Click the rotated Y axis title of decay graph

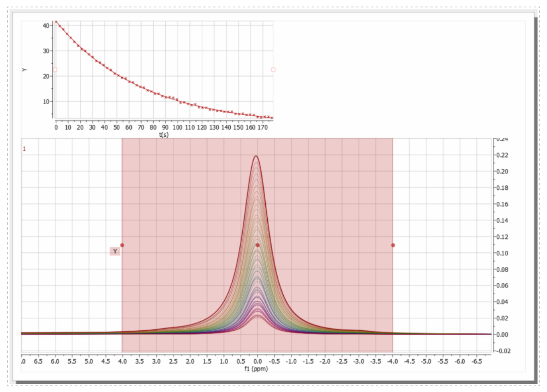click(24, 70)
